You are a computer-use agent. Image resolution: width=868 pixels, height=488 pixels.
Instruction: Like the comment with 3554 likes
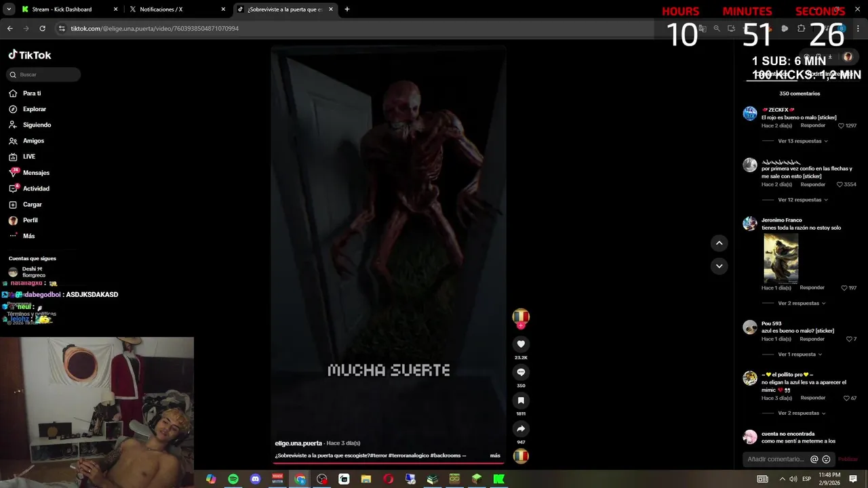click(x=840, y=184)
